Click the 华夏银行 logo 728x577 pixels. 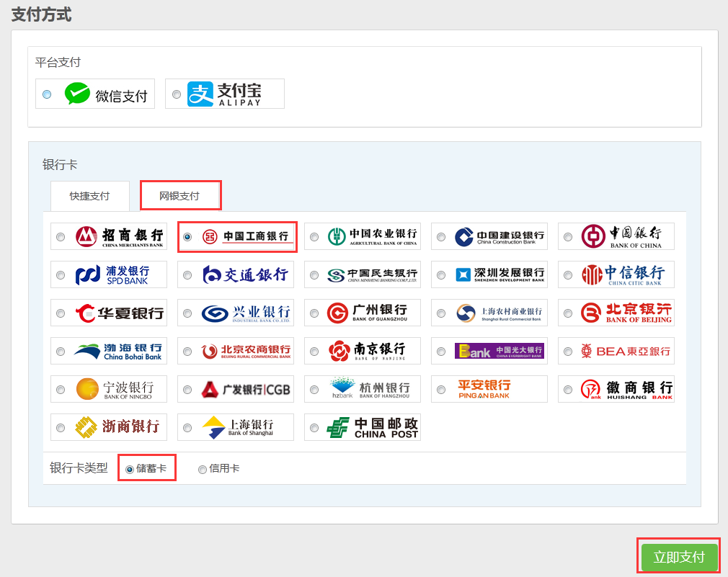(120, 313)
